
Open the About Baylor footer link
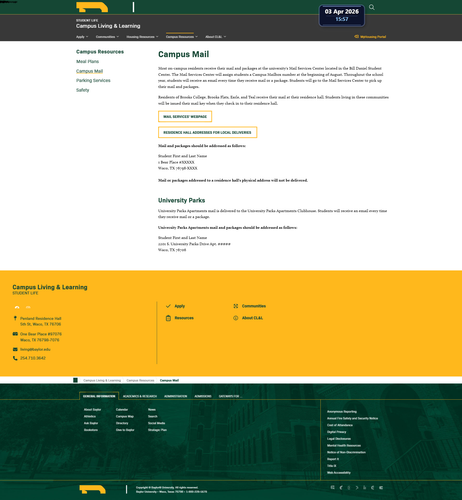click(x=92, y=409)
